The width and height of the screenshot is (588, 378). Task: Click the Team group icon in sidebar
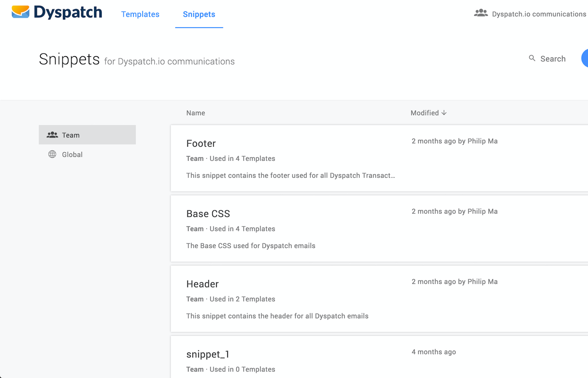(52, 135)
